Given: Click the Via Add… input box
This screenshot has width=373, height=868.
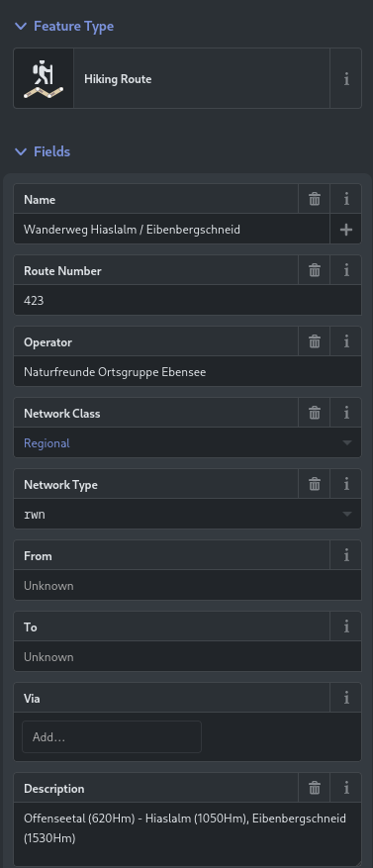Looking at the screenshot, I should click(x=112, y=736).
